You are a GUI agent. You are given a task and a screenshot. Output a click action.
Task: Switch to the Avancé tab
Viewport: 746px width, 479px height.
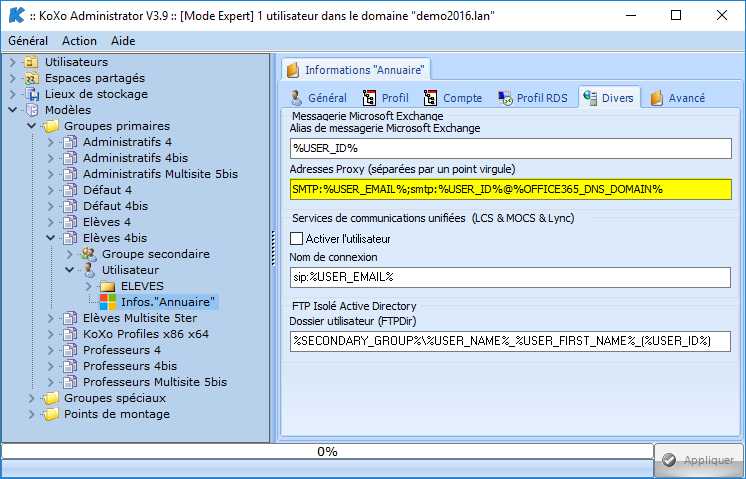point(677,98)
